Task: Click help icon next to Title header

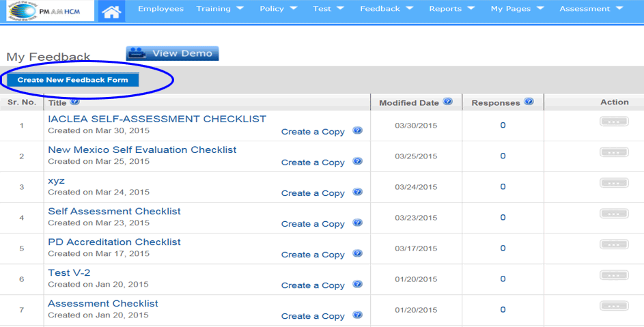Action: pyautogui.click(x=75, y=102)
